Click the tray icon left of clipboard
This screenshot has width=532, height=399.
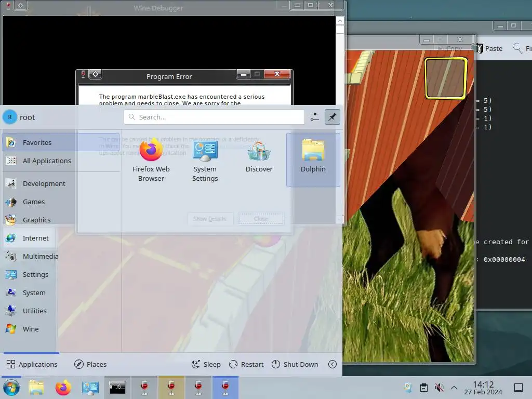tap(408, 388)
